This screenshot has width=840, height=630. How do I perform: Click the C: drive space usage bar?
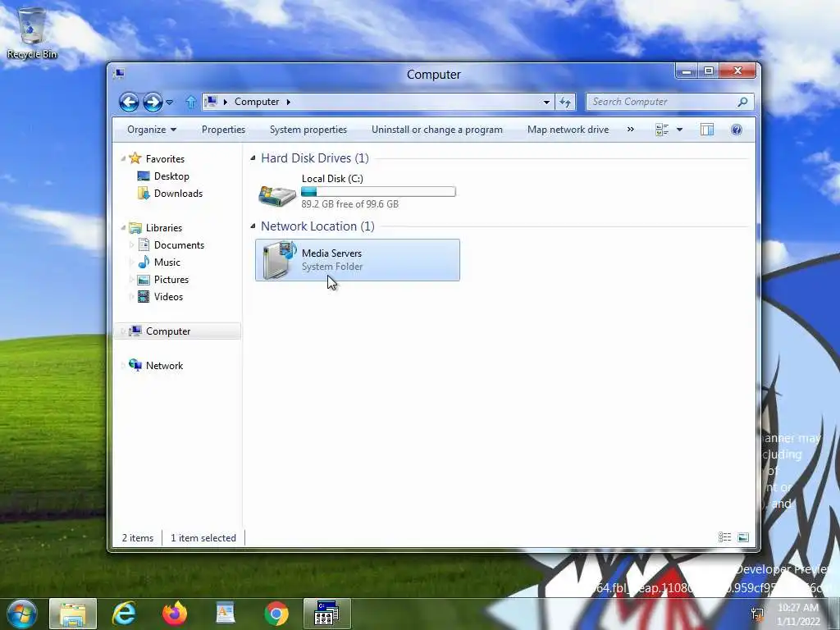[x=378, y=192]
